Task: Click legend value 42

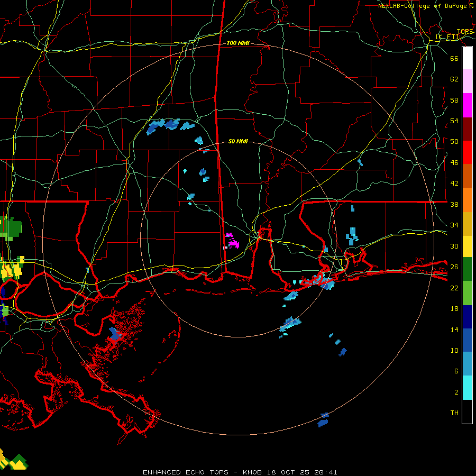Action: (x=454, y=184)
